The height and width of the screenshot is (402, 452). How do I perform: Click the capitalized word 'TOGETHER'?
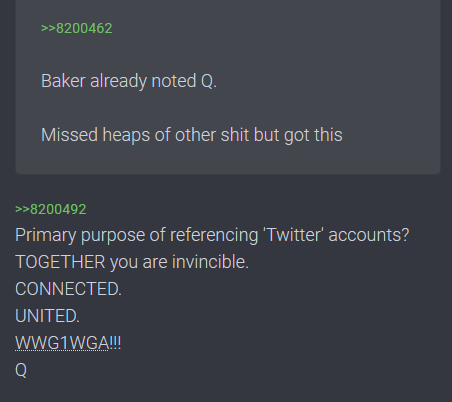(x=60, y=262)
